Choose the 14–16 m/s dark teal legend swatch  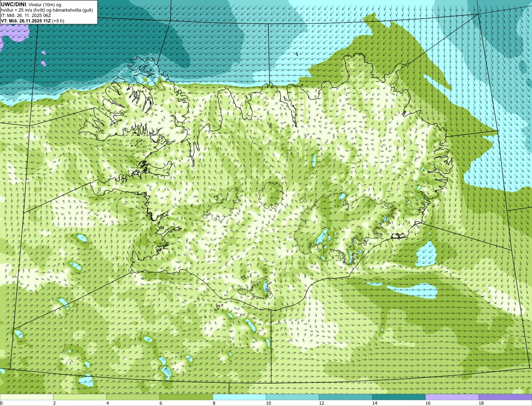[399, 397]
